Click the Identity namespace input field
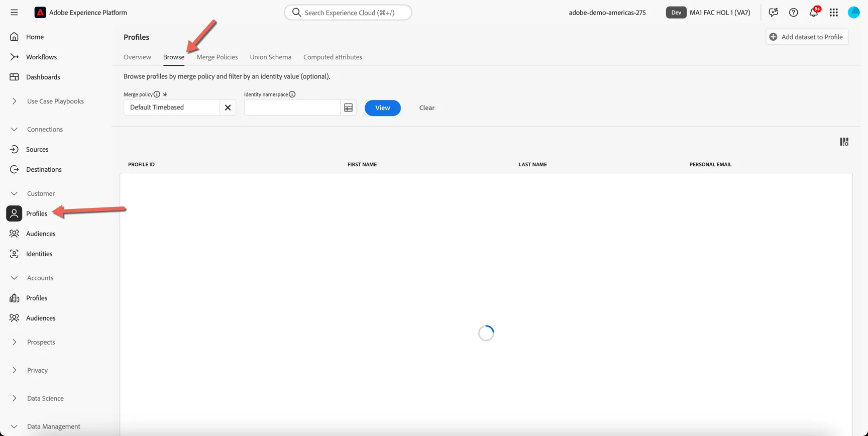Viewport: 868px width, 436px height. click(x=292, y=107)
